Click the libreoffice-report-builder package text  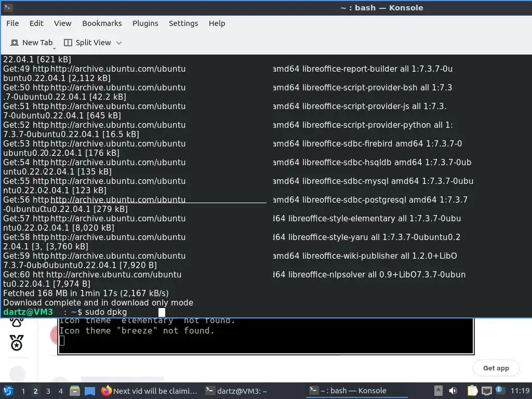point(350,69)
